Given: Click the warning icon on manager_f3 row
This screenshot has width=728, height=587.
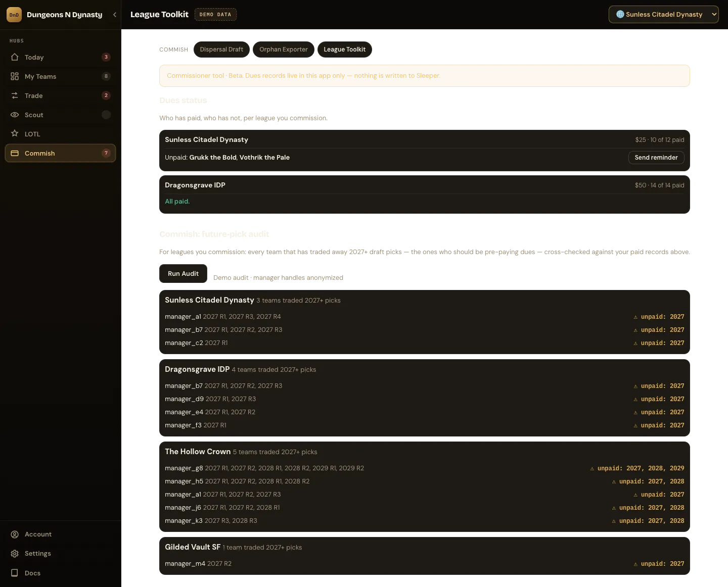Looking at the screenshot, I should click(x=635, y=426).
